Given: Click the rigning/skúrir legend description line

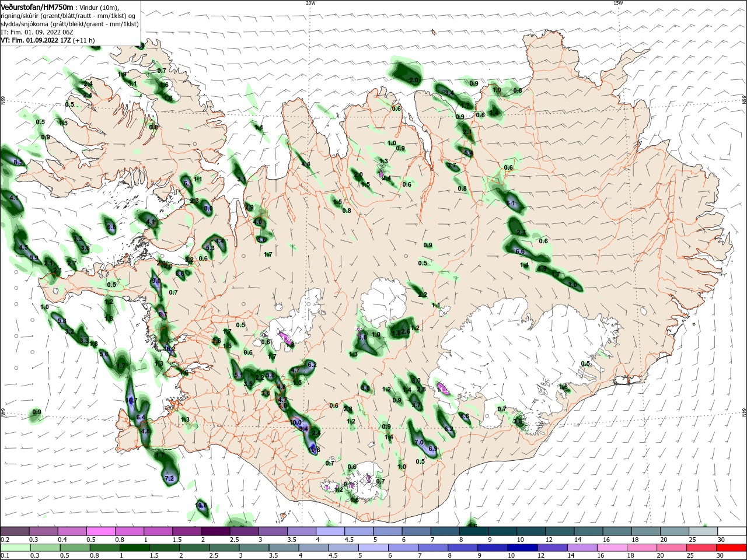Looking at the screenshot, I should point(68,16).
